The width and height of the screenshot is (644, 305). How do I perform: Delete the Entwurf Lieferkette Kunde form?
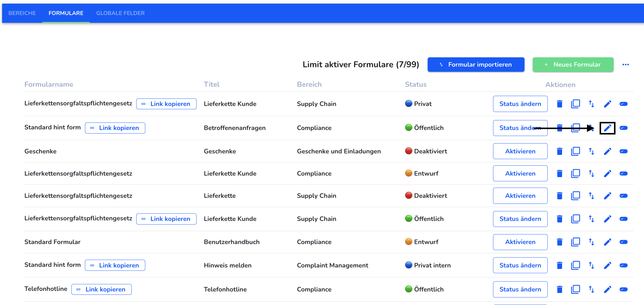559,174
